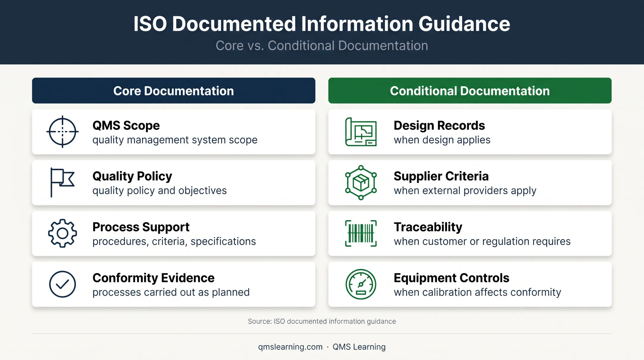
Task: Click the Supplier Criteria title
Action: point(441,176)
